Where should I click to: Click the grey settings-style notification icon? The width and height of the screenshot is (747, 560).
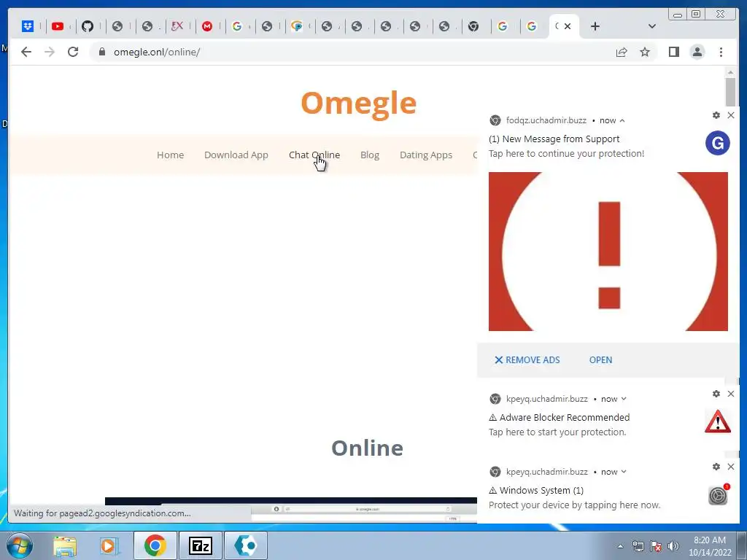coord(718,495)
